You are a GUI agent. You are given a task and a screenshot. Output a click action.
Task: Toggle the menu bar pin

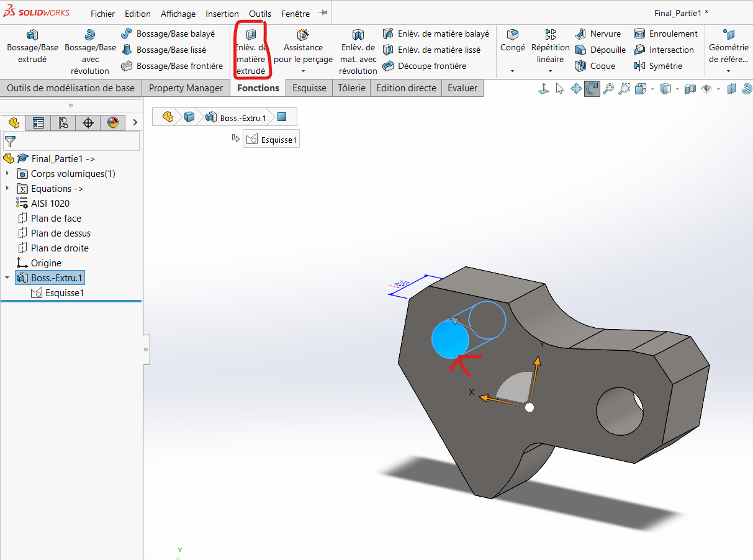[x=323, y=13]
